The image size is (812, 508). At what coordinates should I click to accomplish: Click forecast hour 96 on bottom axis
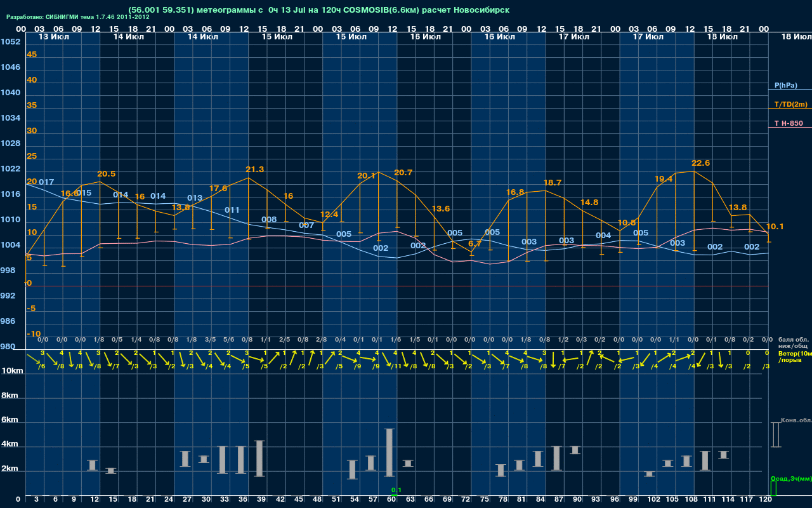615,500
